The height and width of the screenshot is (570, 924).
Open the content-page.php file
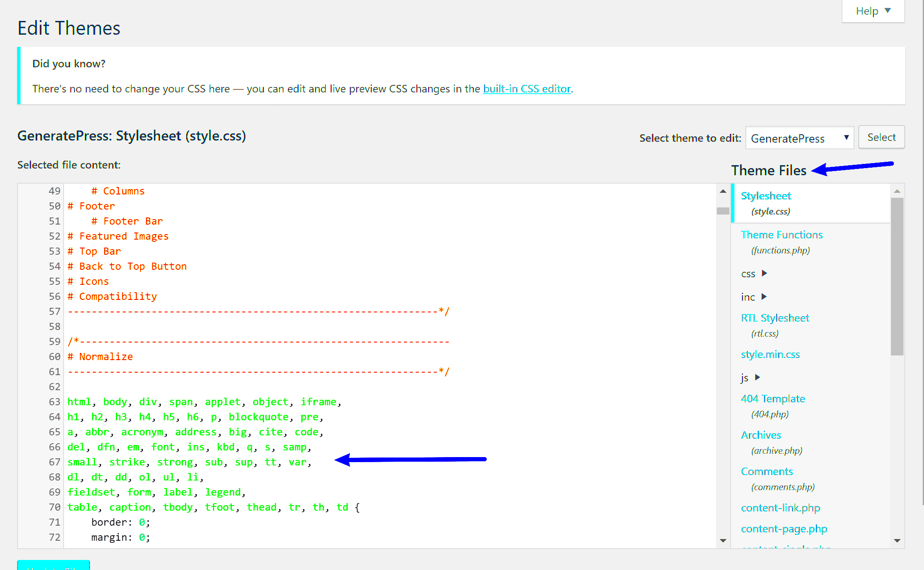(784, 529)
